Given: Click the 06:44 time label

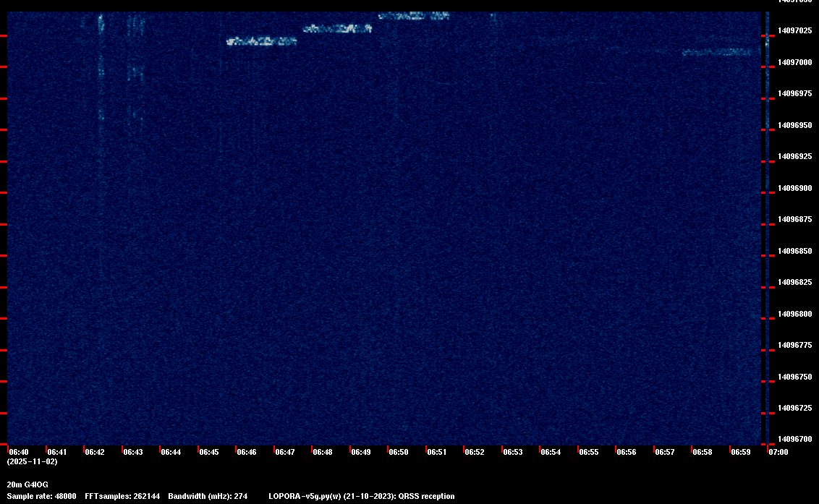Looking at the screenshot, I should [x=171, y=452].
